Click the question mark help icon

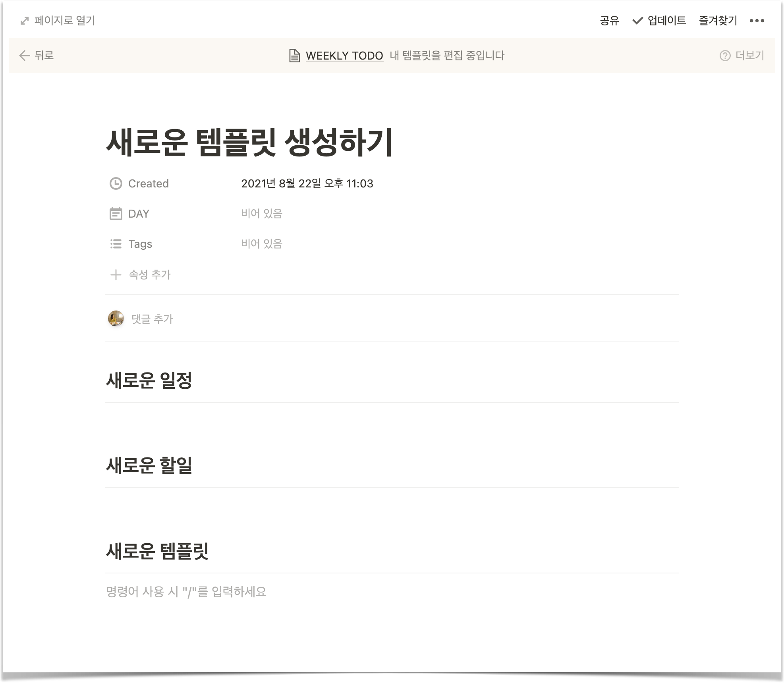pos(725,56)
